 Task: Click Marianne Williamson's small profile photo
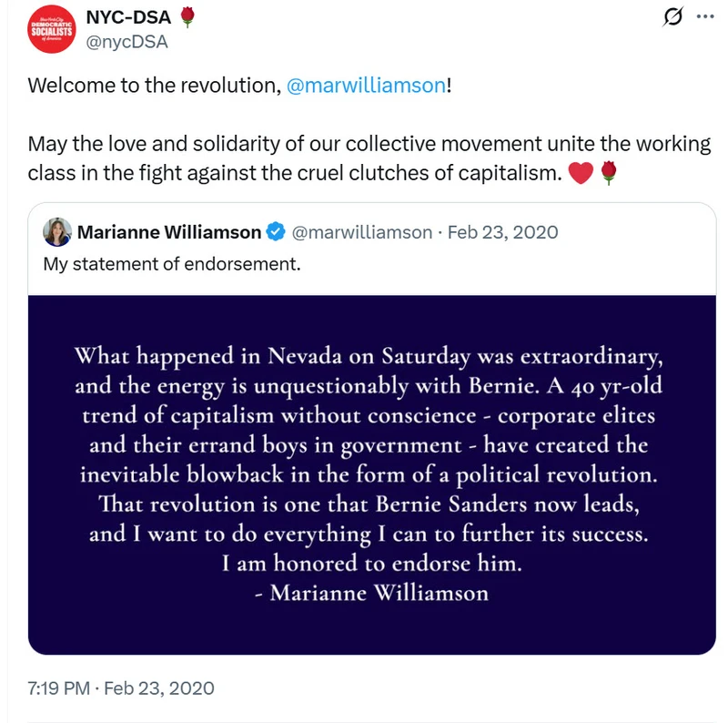[57, 232]
